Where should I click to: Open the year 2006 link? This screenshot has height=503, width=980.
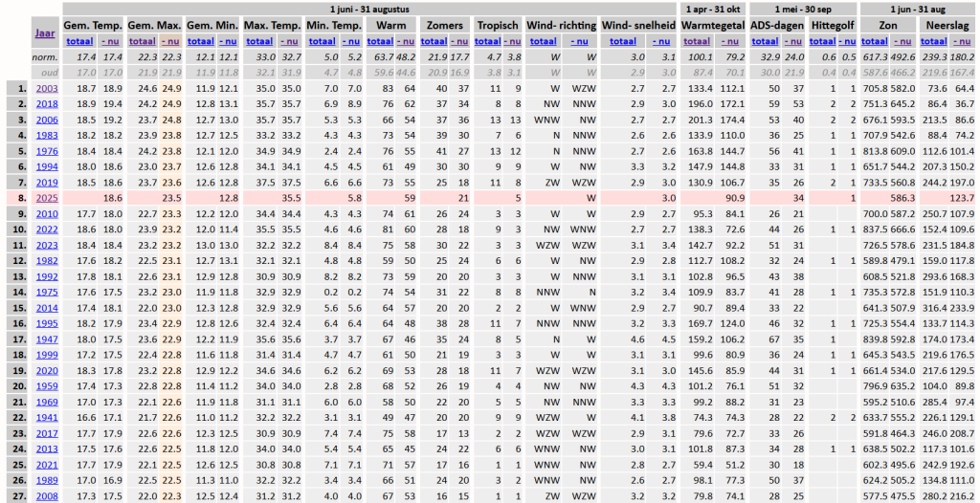(x=47, y=120)
